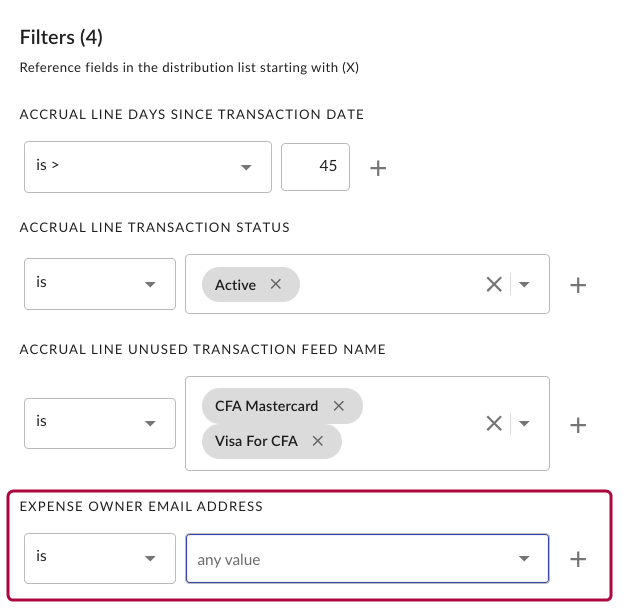Click plus icon beside Transaction Feed Name filter
The image size is (641, 614).
577,424
